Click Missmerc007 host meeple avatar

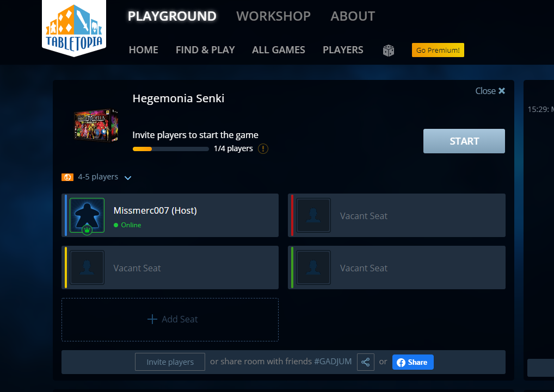click(x=87, y=215)
